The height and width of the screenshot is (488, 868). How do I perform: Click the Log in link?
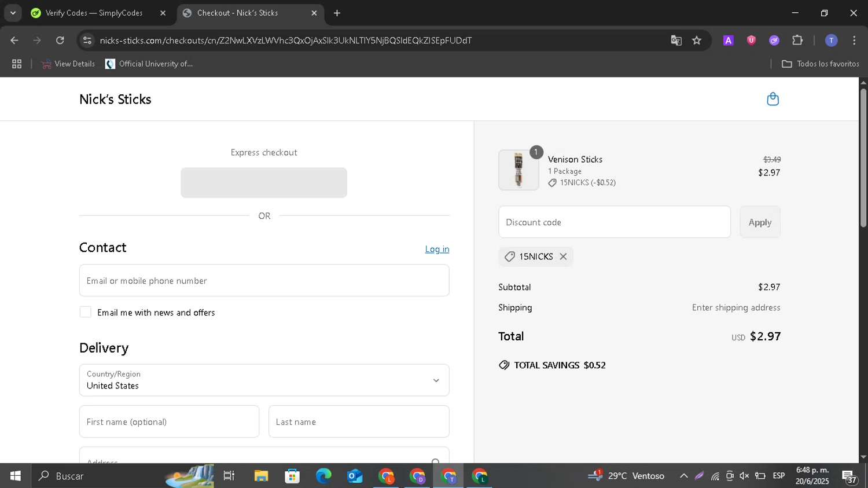click(x=437, y=249)
